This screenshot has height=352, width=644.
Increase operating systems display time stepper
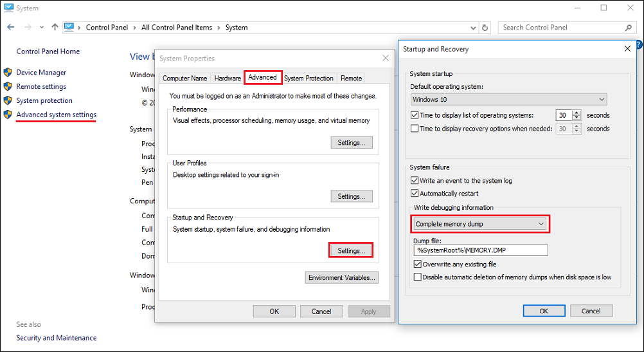[577, 113]
